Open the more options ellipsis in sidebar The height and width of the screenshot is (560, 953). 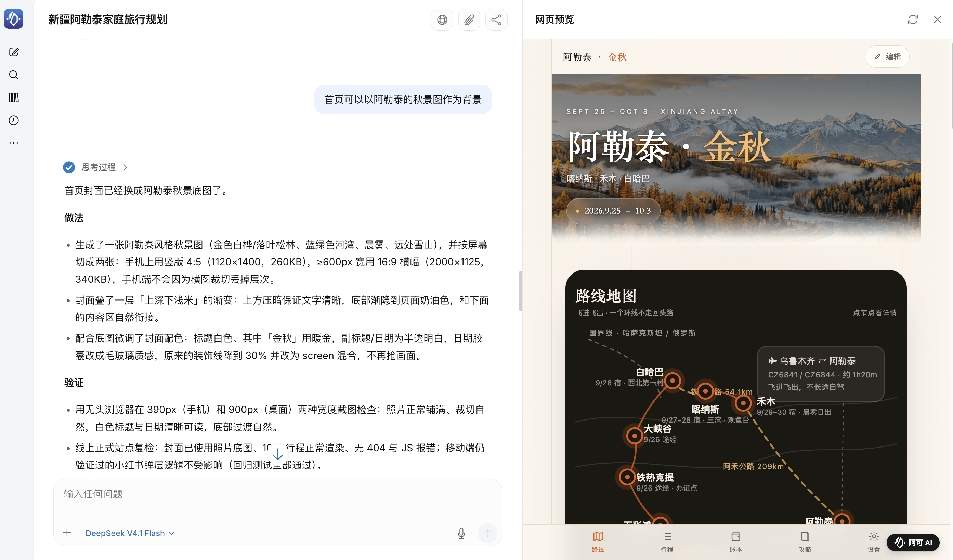click(x=14, y=143)
